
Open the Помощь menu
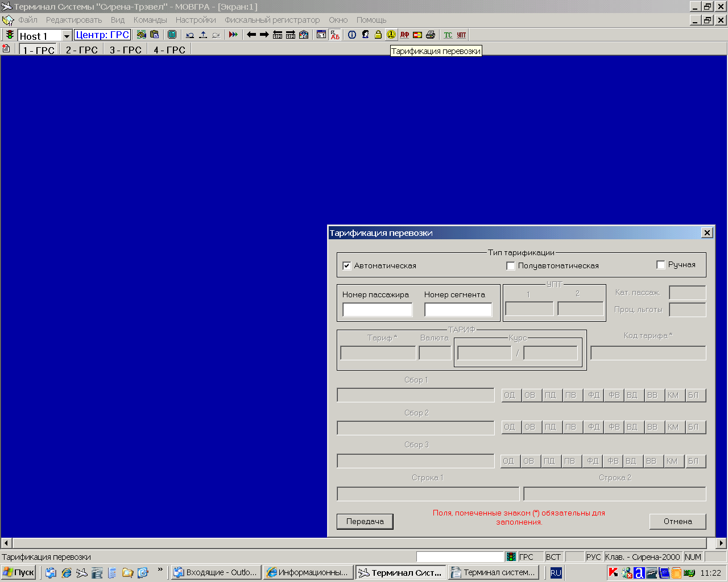371,20
